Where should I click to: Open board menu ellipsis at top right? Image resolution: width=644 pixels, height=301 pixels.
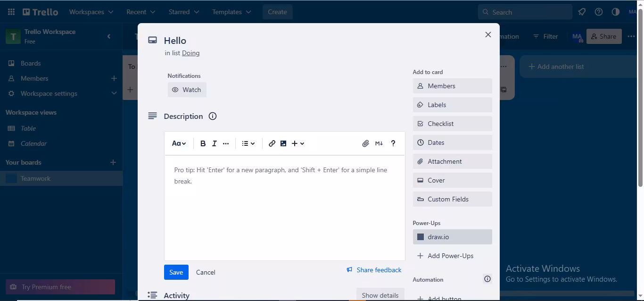pos(631,36)
